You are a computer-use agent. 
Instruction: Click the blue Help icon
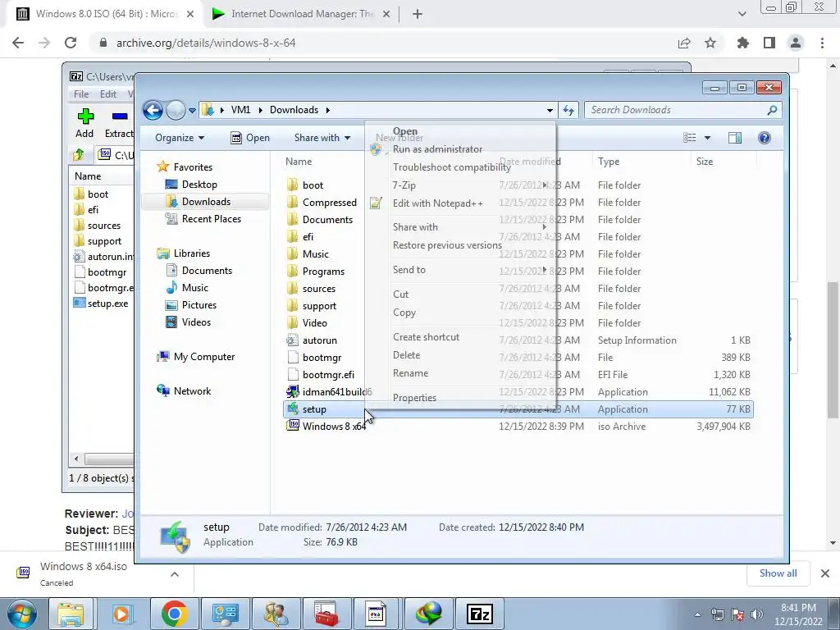click(x=765, y=138)
